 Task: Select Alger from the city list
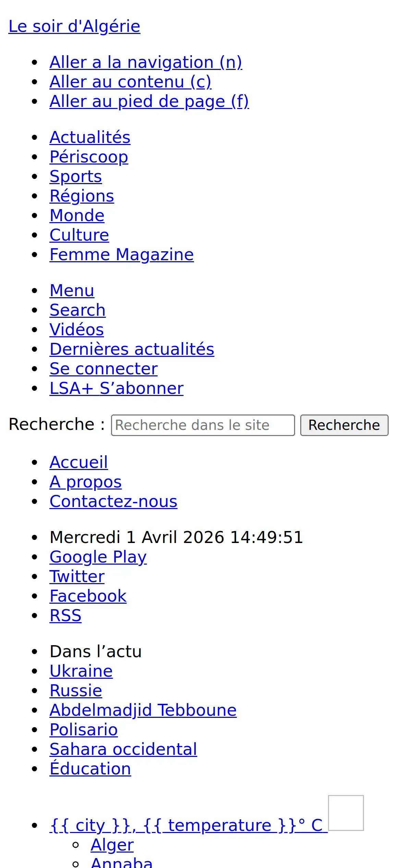112,845
